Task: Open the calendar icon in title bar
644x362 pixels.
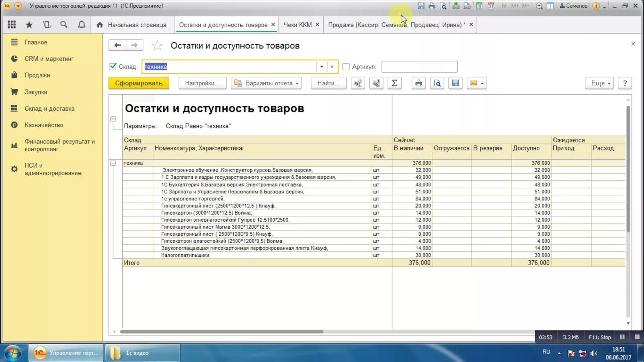Action: point(491,6)
